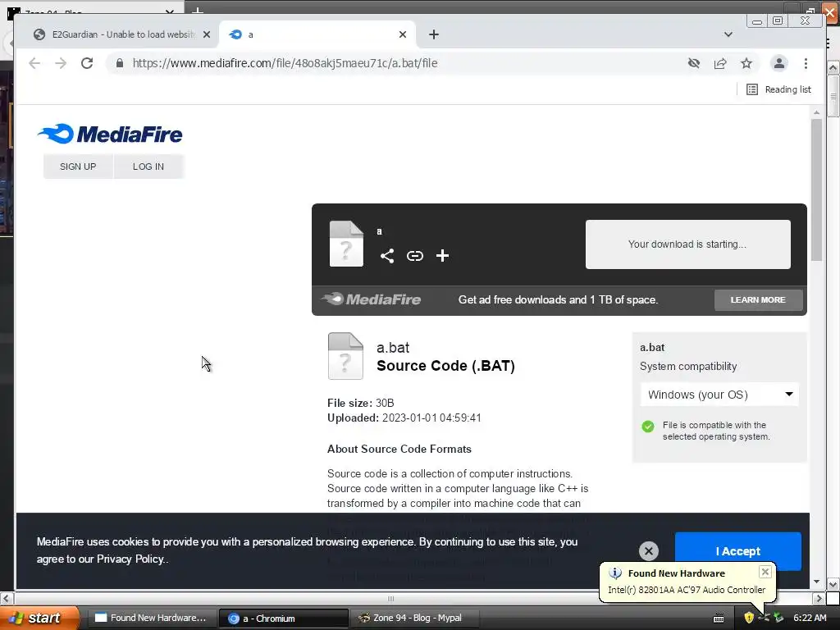840x630 pixels.
Task: Click the taskbar clock 6:22 AM
Action: pos(810,618)
